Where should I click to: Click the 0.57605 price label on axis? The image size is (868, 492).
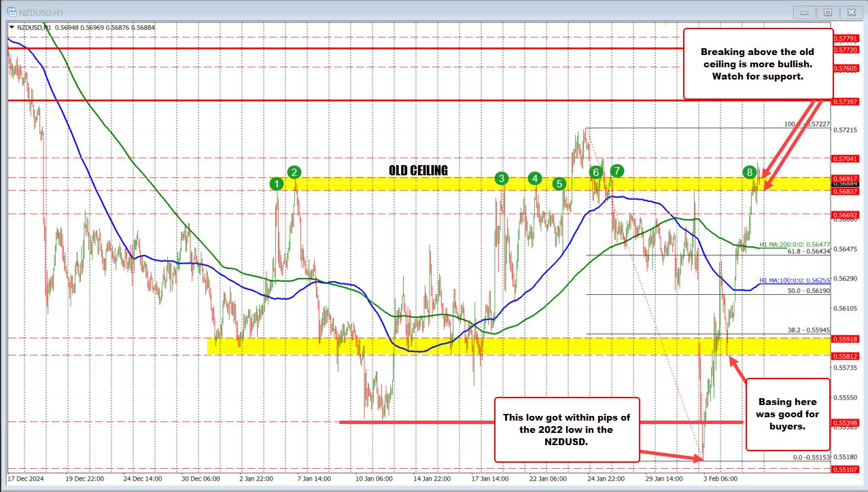846,68
